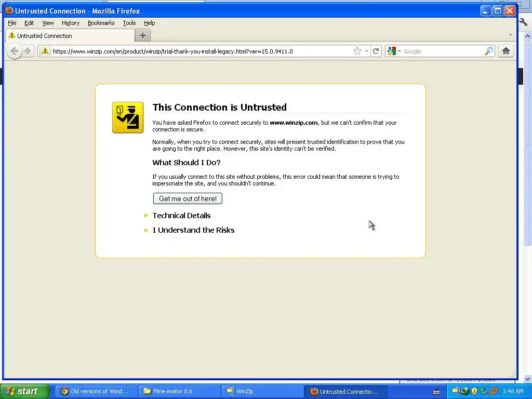The width and height of the screenshot is (532, 399).
Task: Click the wrench icon of background Chrome window
Action: pyautogui.click(x=524, y=22)
